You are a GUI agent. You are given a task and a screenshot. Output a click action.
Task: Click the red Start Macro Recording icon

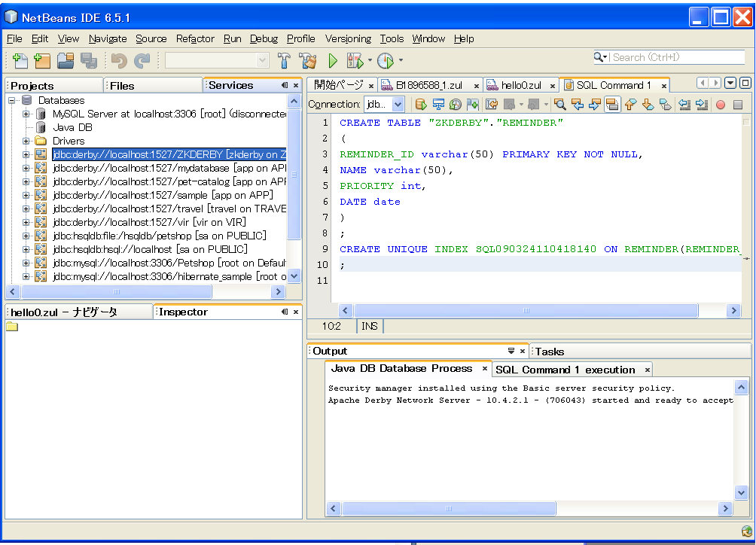(721, 105)
